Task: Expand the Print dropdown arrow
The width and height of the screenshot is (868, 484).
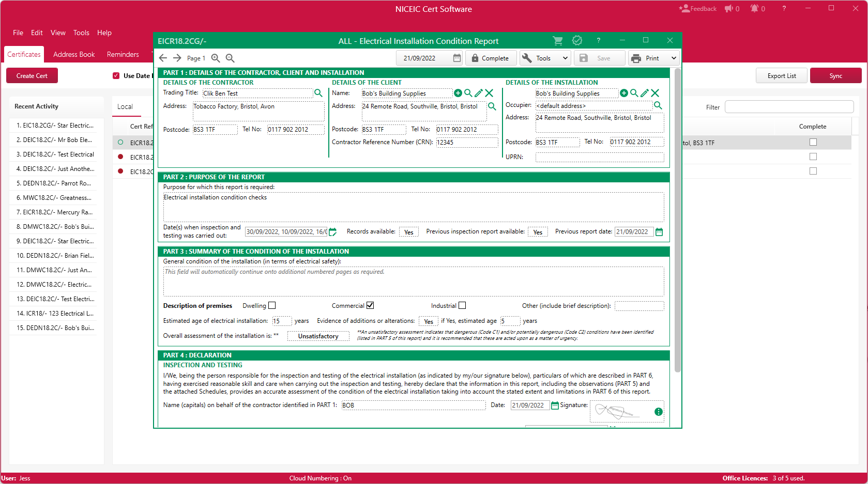Action: coord(674,58)
